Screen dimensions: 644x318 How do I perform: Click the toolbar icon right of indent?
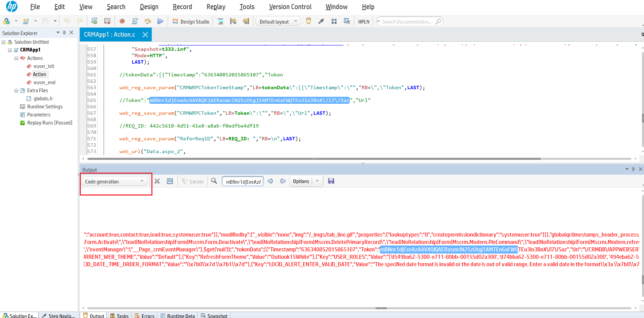pyautogui.click(x=233, y=21)
